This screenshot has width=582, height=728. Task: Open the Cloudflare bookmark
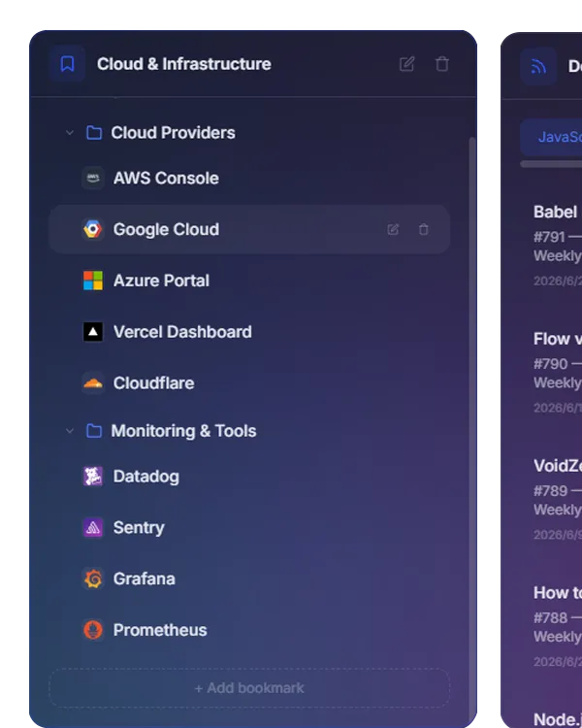(x=249, y=383)
